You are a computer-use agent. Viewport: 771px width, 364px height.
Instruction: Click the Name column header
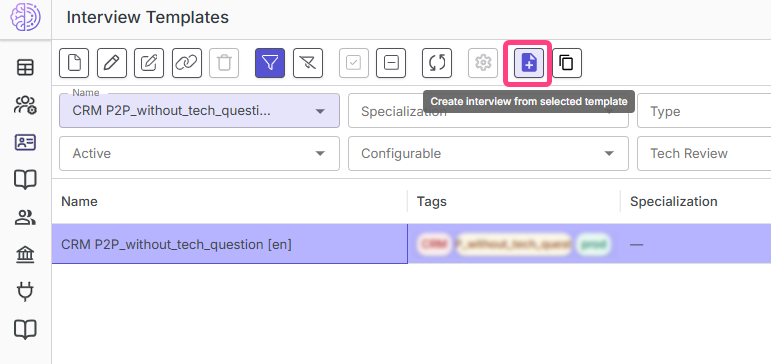tap(79, 201)
